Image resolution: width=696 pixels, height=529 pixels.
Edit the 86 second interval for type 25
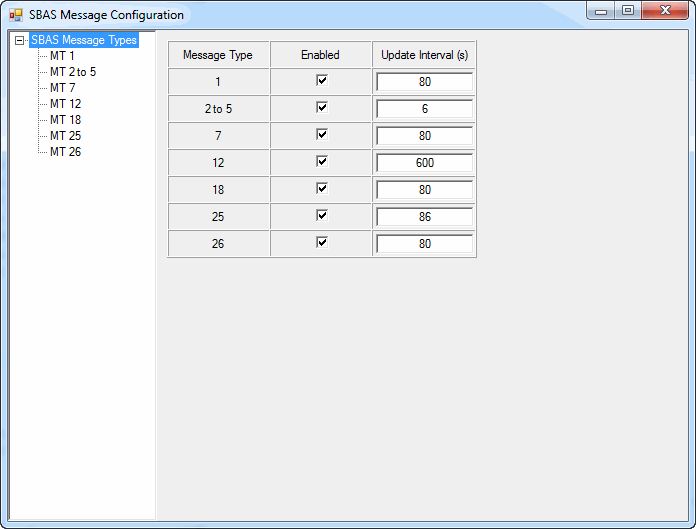pyautogui.click(x=424, y=217)
